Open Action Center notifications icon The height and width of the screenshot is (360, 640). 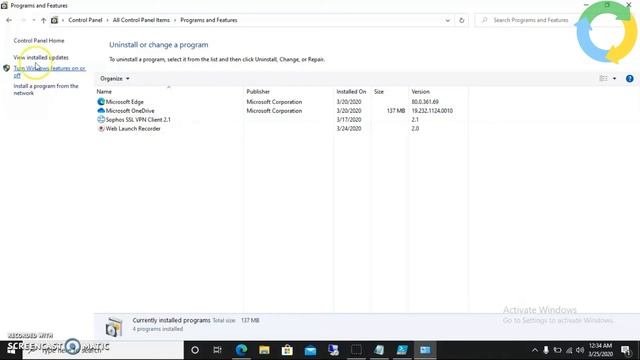tap(625, 350)
